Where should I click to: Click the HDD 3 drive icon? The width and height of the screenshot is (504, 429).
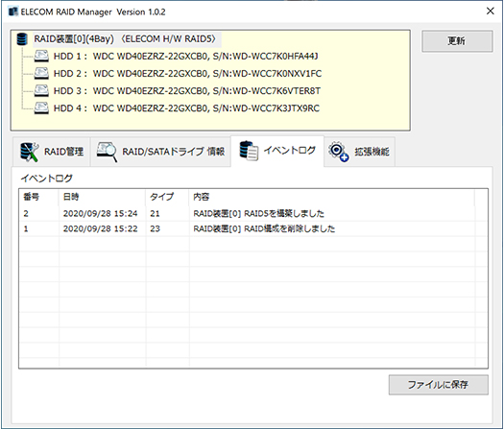(41, 91)
